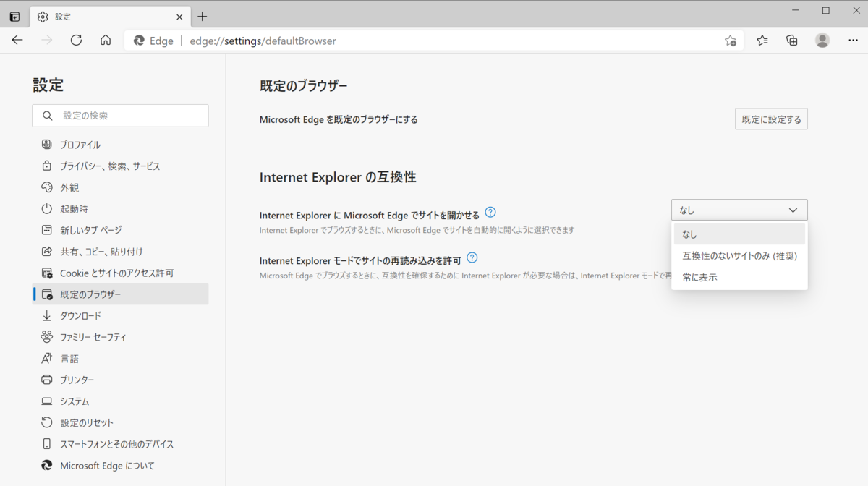The height and width of the screenshot is (486, 868).
Task: Open 起動時 settings section
Action: point(120,208)
